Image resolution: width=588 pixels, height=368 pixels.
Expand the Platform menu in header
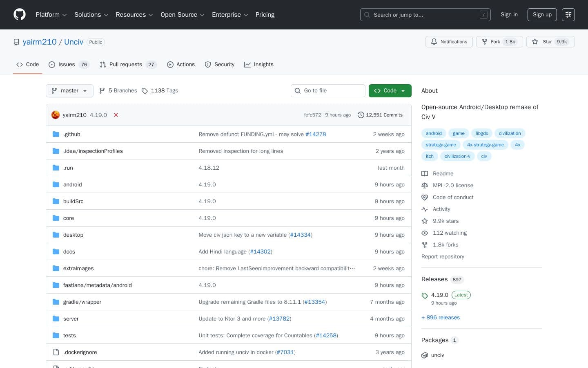click(x=51, y=15)
